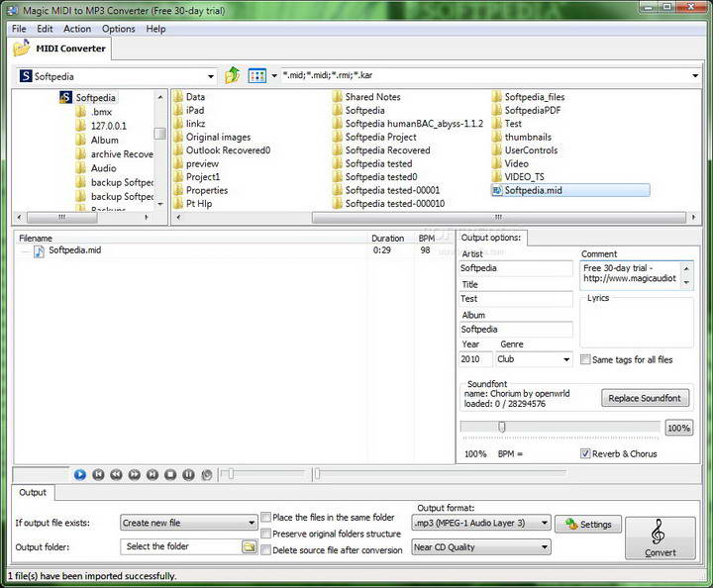Click the 100% tempo reset button
713x588 pixels.
(678, 428)
